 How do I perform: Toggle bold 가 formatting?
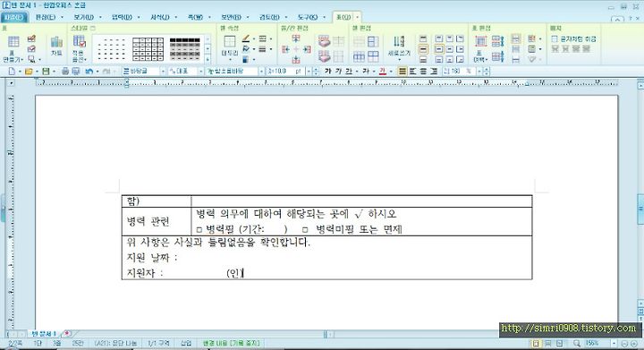click(327, 72)
